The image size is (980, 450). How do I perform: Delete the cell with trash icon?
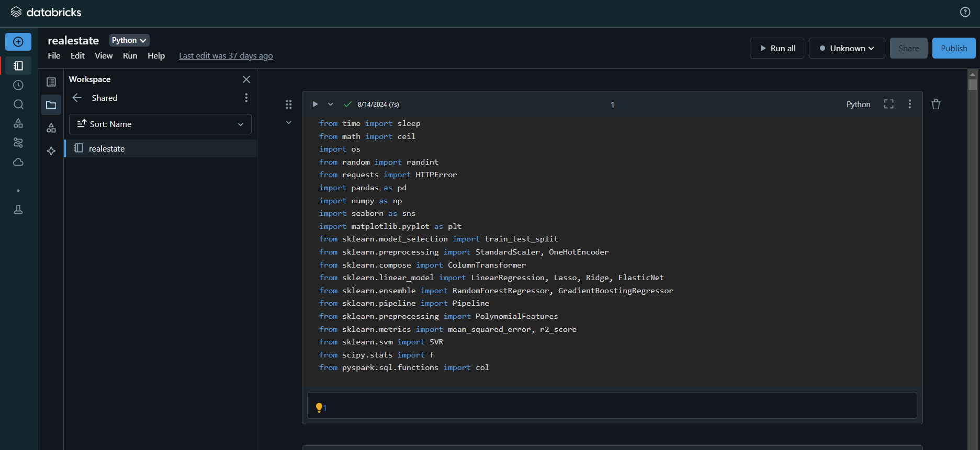936,105
